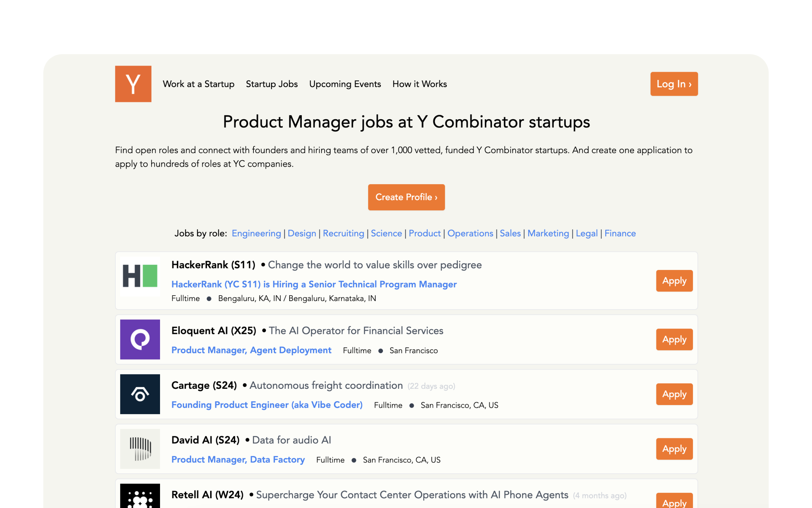Viewport: 812px width, 508px height.
Task: Filter jobs by Operations role
Action: 470,233
